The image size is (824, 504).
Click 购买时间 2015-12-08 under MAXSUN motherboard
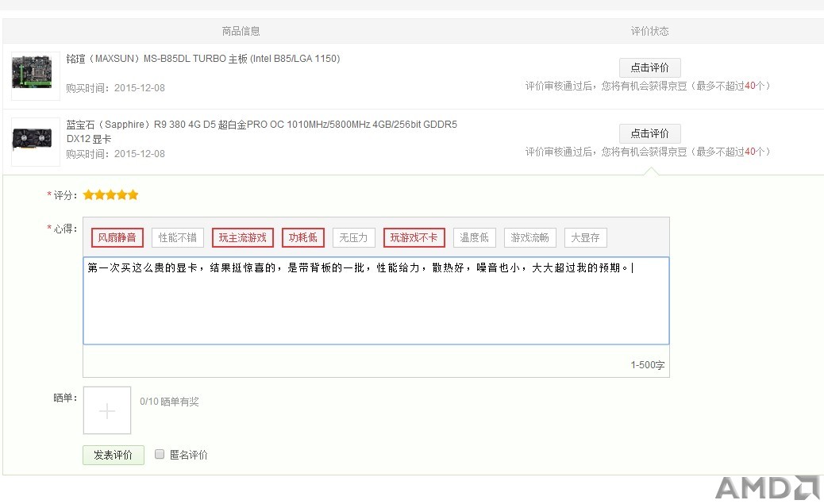116,88
